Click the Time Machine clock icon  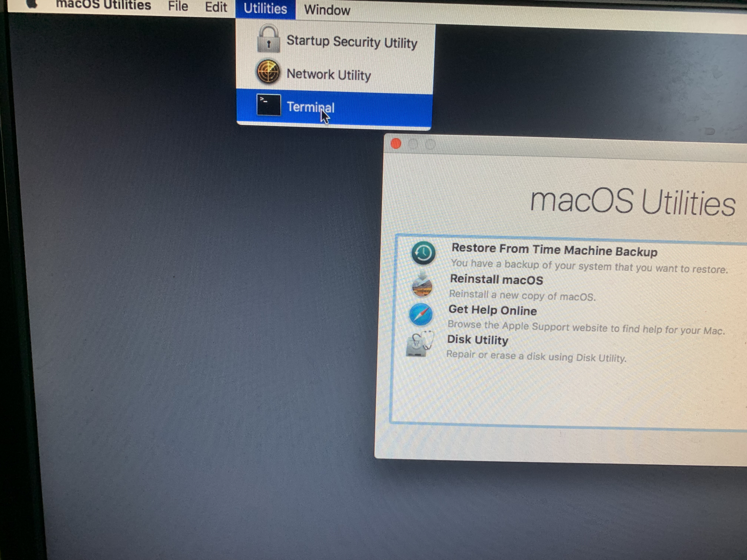click(423, 253)
